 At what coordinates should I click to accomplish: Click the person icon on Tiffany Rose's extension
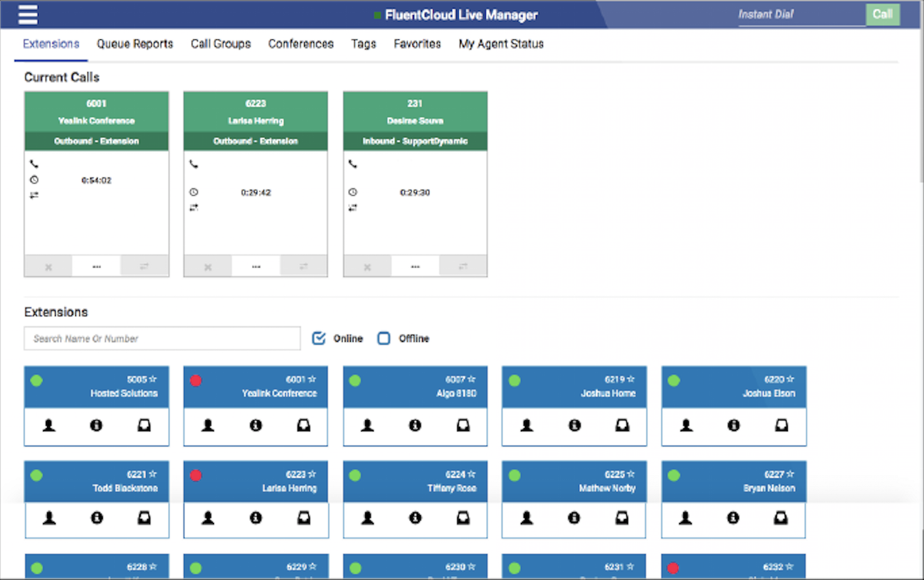[x=368, y=518]
